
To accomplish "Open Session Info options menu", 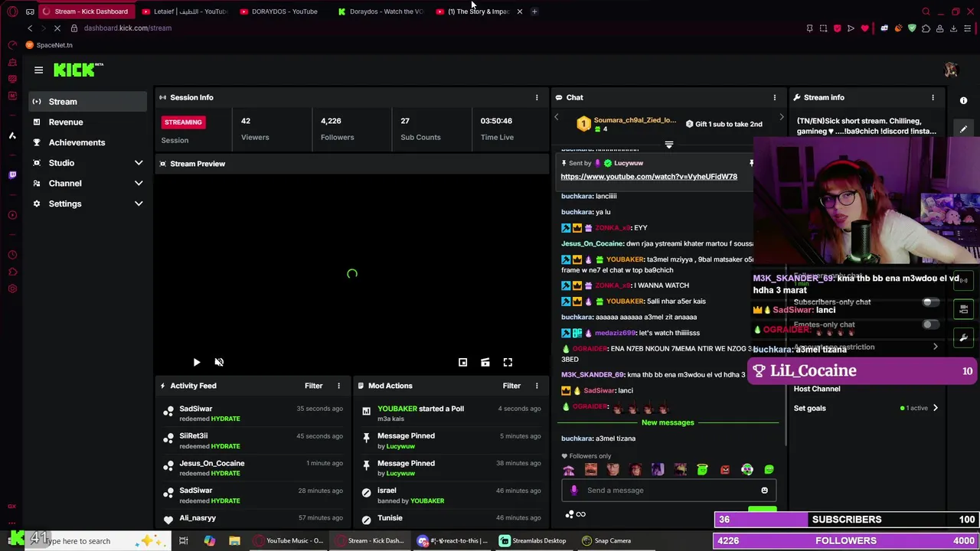I will coord(537,97).
